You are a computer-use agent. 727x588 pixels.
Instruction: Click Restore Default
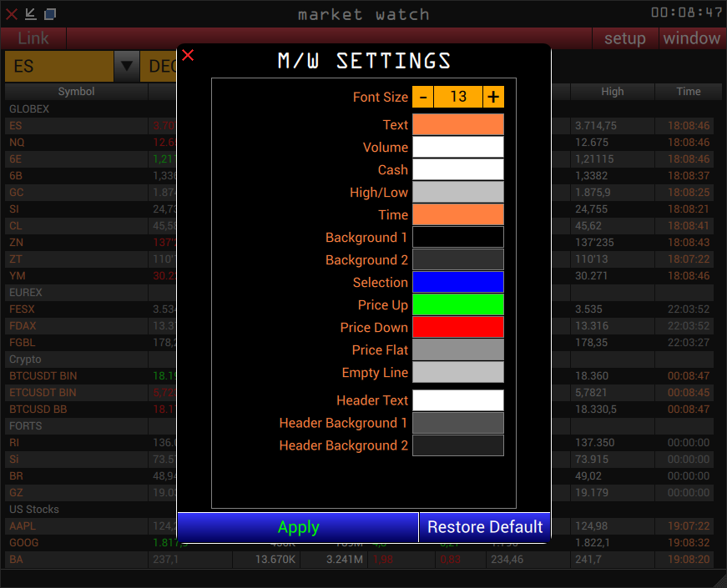[485, 527]
